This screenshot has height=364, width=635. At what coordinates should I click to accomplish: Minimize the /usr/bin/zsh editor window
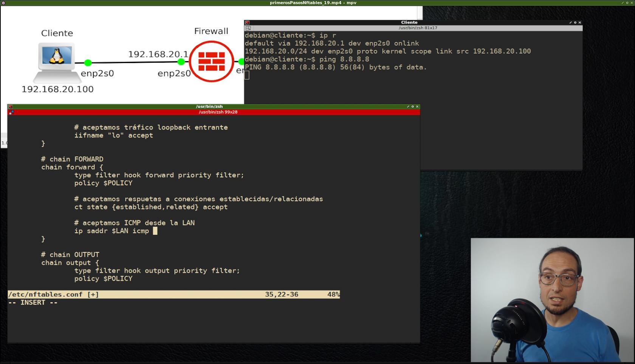click(408, 107)
